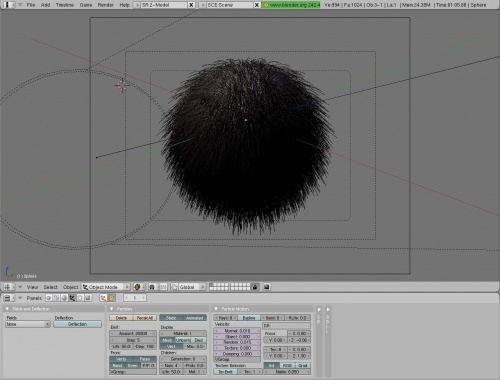Open the pivot point selector icon
500x380 pixels.
[x=153, y=287]
